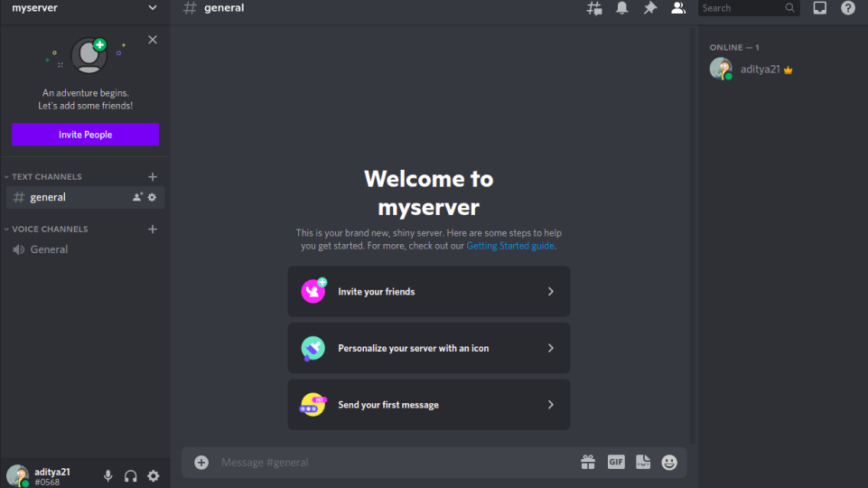Screen dimensions: 868x488
Task: Click aditya21 avatar in member list
Action: [722, 70]
